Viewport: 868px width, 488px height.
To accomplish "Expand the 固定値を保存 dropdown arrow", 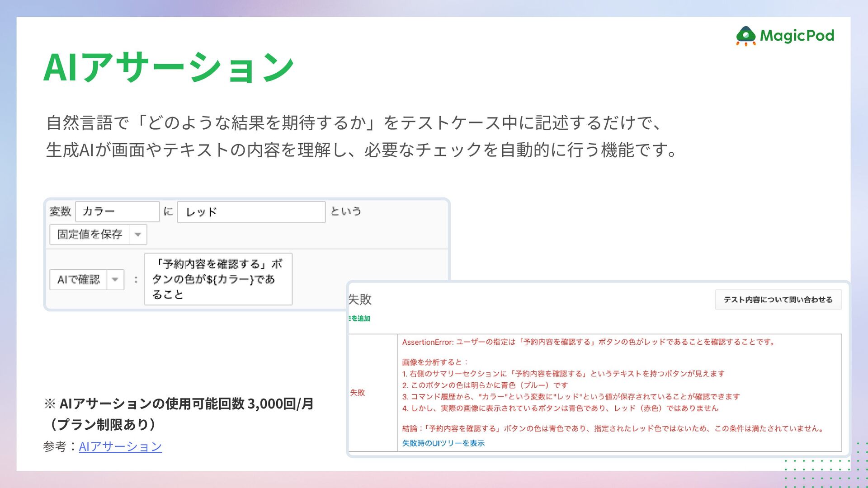I will (138, 235).
